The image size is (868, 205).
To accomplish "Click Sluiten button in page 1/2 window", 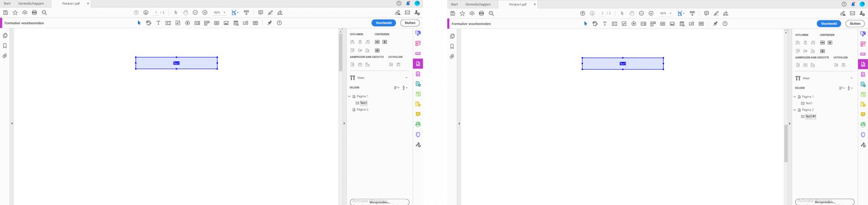I will [x=410, y=23].
